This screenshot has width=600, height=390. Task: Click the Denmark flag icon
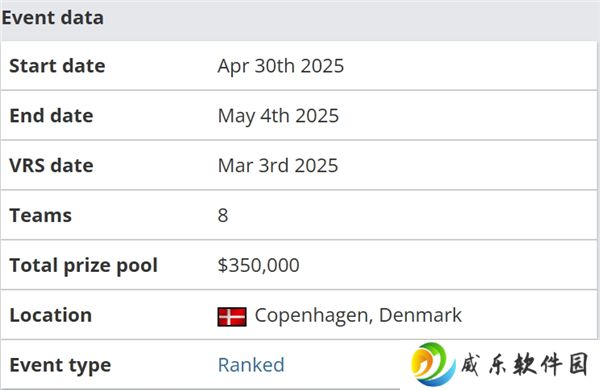(232, 317)
